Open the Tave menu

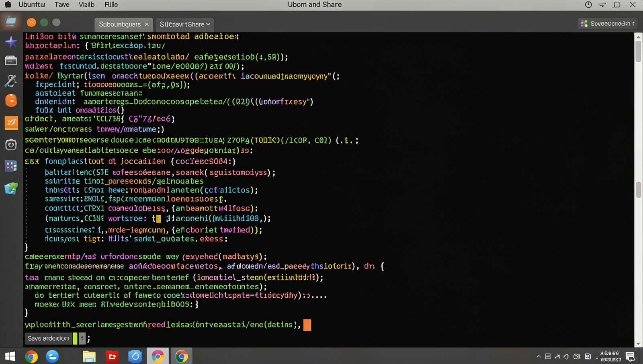tap(62, 4)
